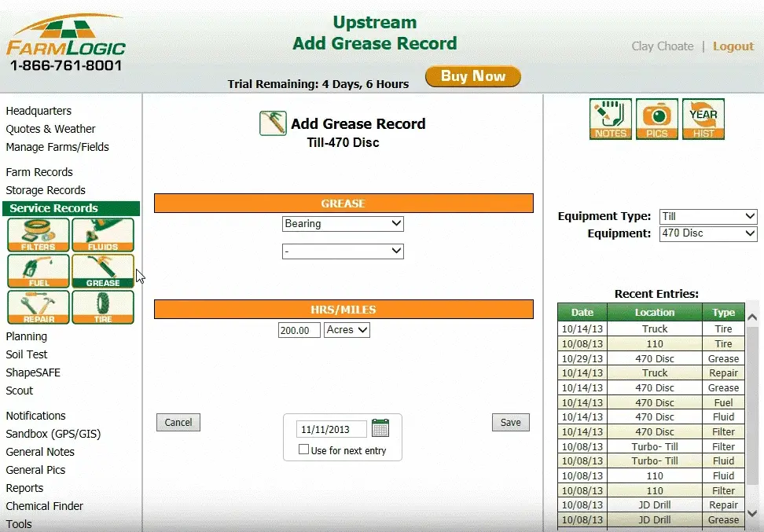Click the FarmLogic logo
The height and width of the screenshot is (532, 764).
(66, 42)
